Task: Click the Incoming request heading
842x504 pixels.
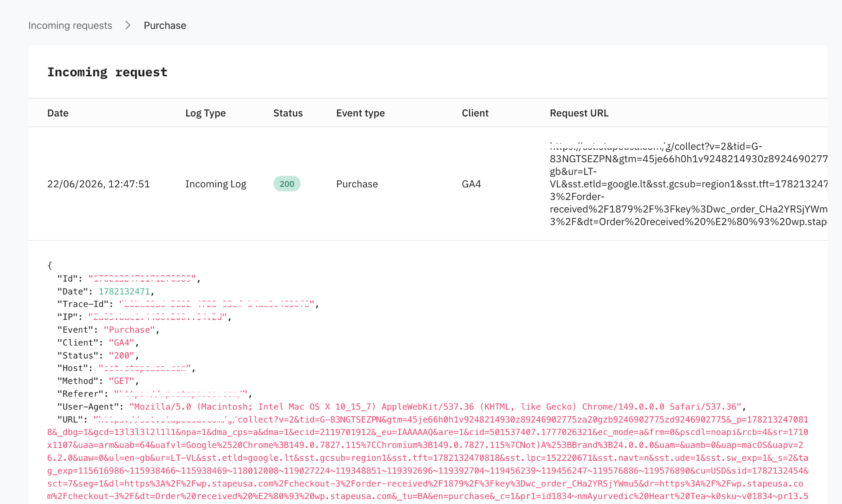Action: tap(107, 72)
